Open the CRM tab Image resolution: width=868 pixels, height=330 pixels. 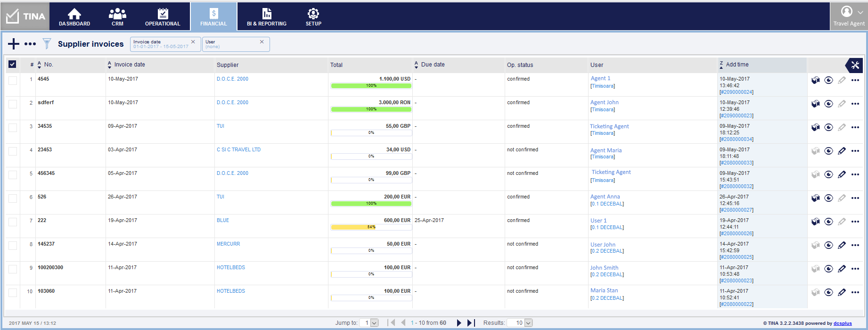[117, 16]
